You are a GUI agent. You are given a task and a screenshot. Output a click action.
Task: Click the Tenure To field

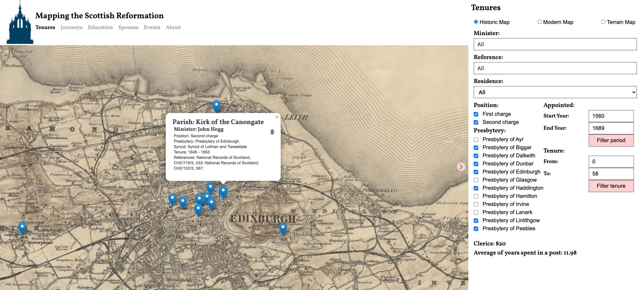coord(611,174)
